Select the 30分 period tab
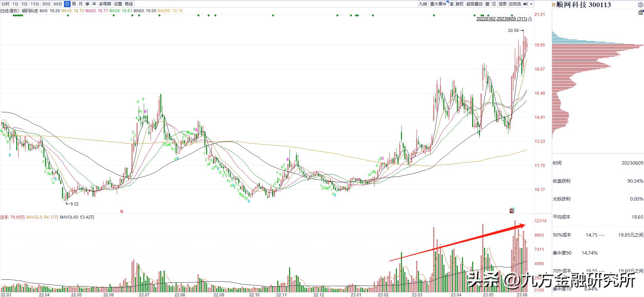This screenshot has height=297, width=644. pyautogui.click(x=46, y=4)
